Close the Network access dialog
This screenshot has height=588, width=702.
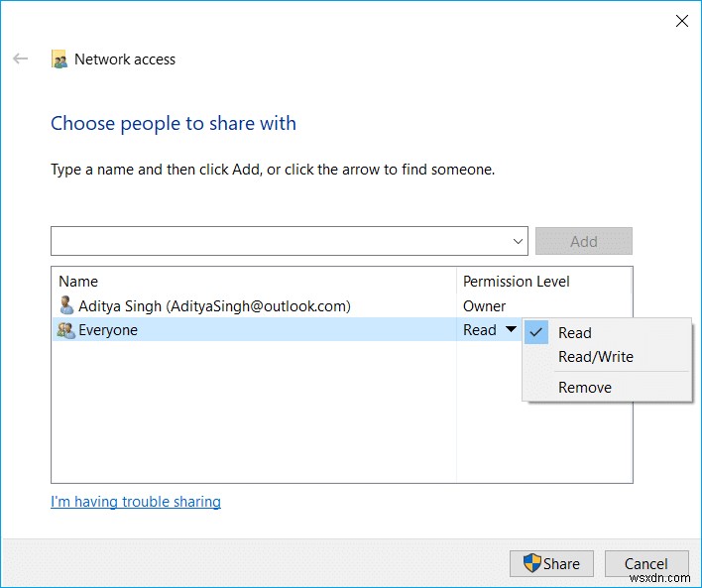click(681, 21)
